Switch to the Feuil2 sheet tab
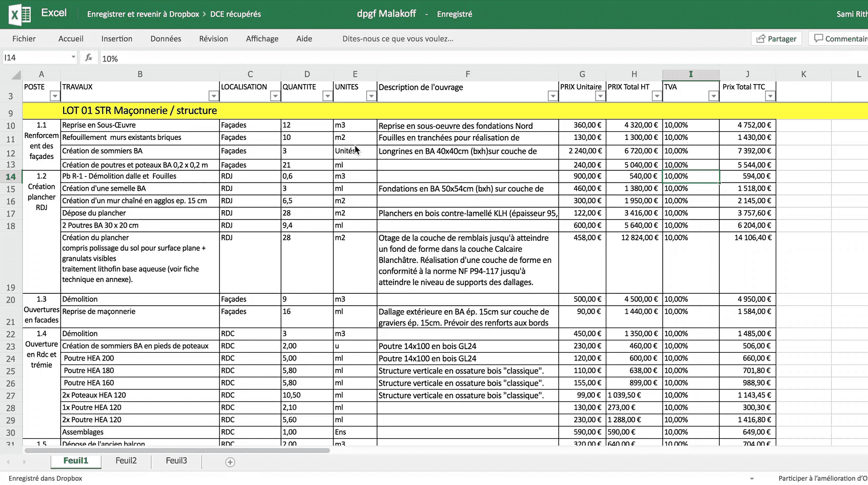Image resolution: width=868 pixels, height=485 pixels. click(126, 461)
